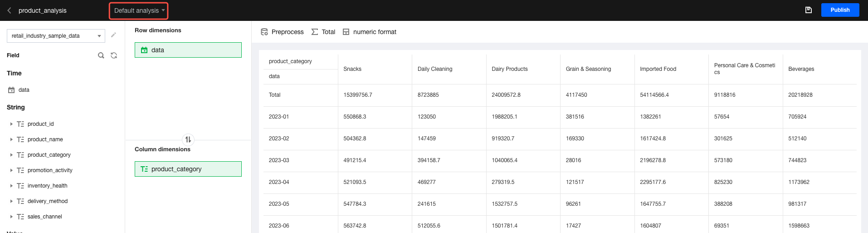Image resolution: width=868 pixels, height=233 pixels.
Task: Expand the promotion_activity field
Action: 11,170
